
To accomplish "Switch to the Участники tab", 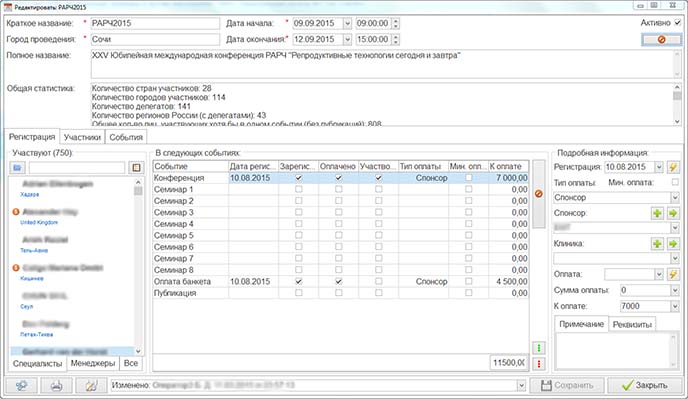I will (82, 137).
